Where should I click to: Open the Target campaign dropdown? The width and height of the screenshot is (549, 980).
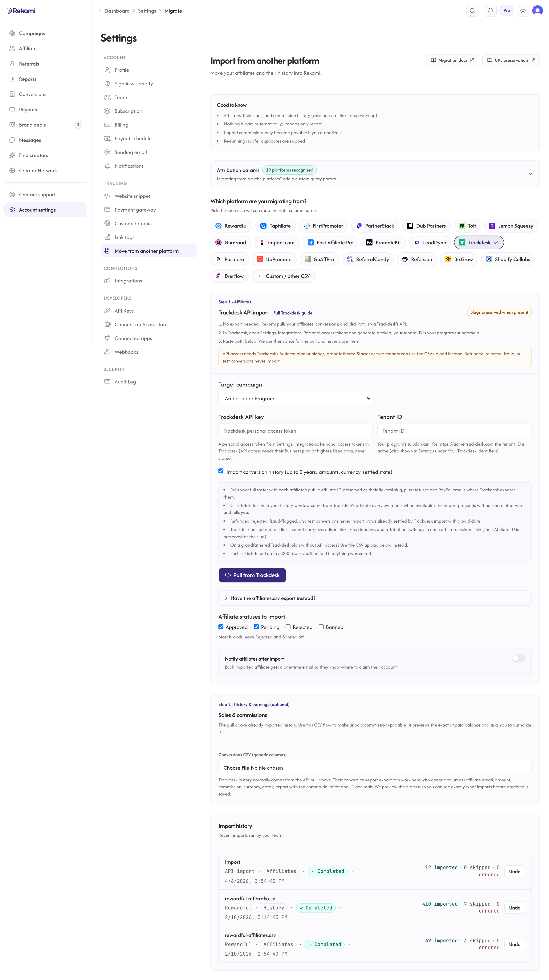click(x=295, y=398)
